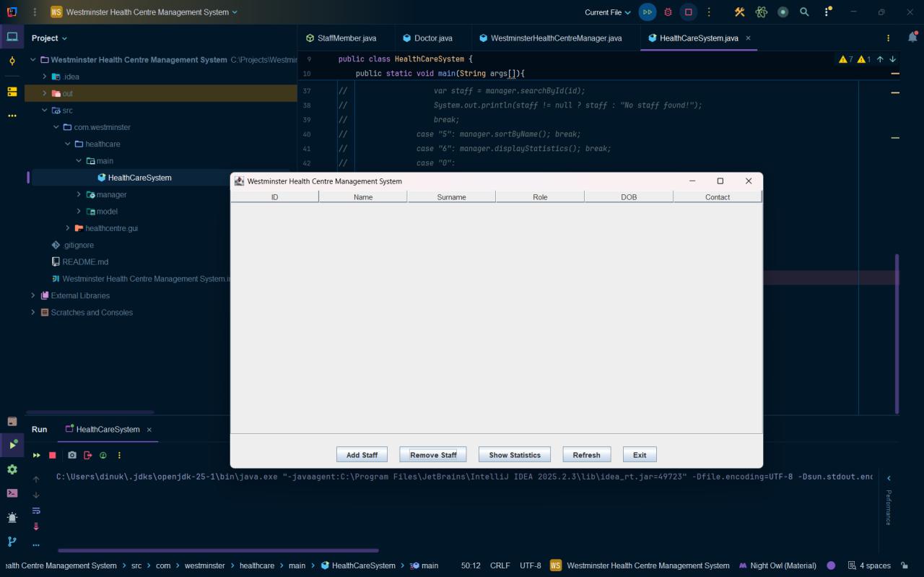
Task: Open the Services gear icon in left stripe
Action: (x=12, y=469)
